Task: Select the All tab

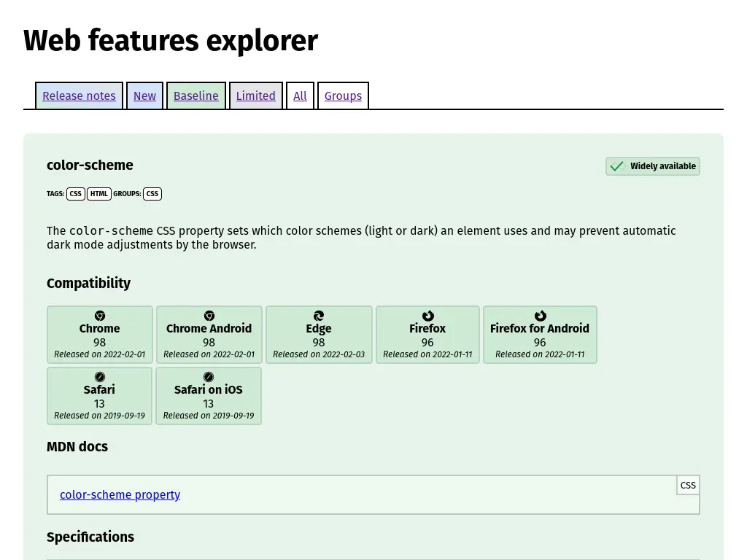Action: click(300, 96)
